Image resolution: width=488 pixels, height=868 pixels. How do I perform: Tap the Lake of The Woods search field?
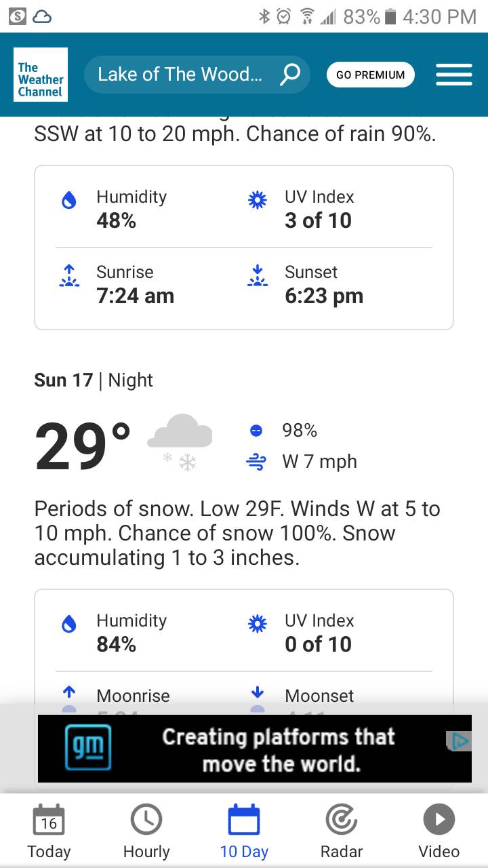[180, 75]
